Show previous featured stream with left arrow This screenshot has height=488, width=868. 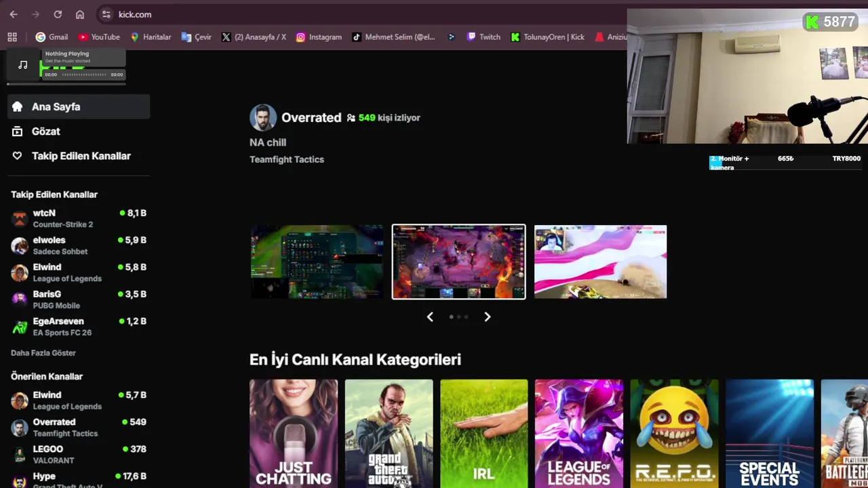coord(430,317)
